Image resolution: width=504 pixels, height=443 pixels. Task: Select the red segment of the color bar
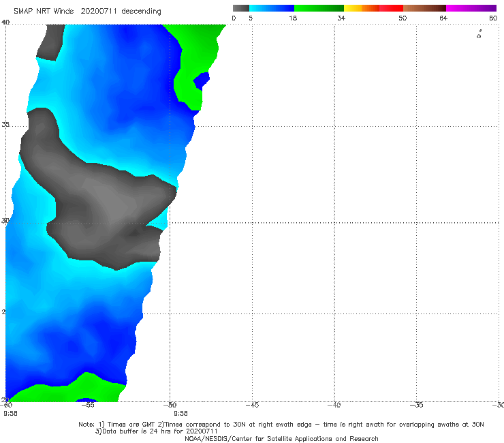(391, 8)
